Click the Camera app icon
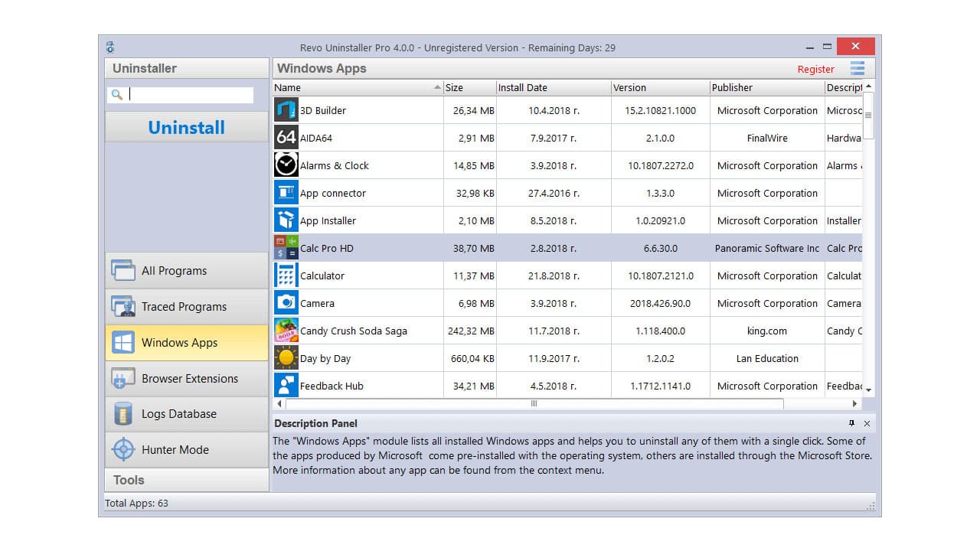The width and height of the screenshot is (980, 551). click(286, 302)
